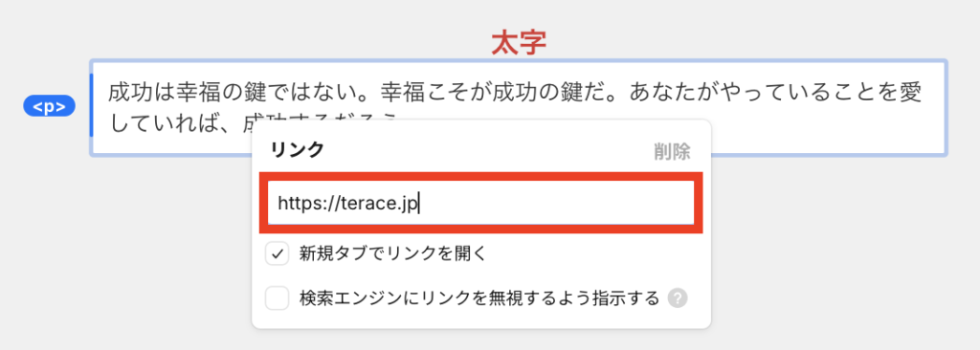
Task: Click the https:// portion of the URL
Action: click(x=301, y=204)
